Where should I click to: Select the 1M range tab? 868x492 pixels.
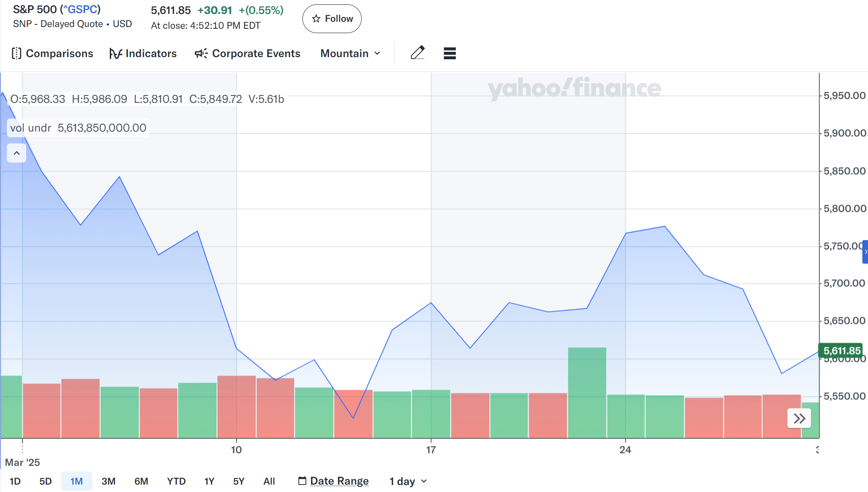coord(77,481)
